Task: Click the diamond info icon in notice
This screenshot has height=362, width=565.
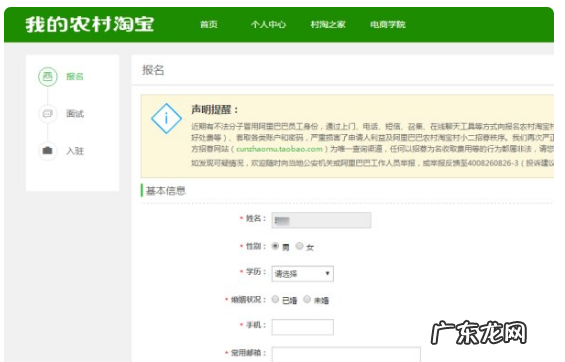Action: pyautogui.click(x=166, y=119)
